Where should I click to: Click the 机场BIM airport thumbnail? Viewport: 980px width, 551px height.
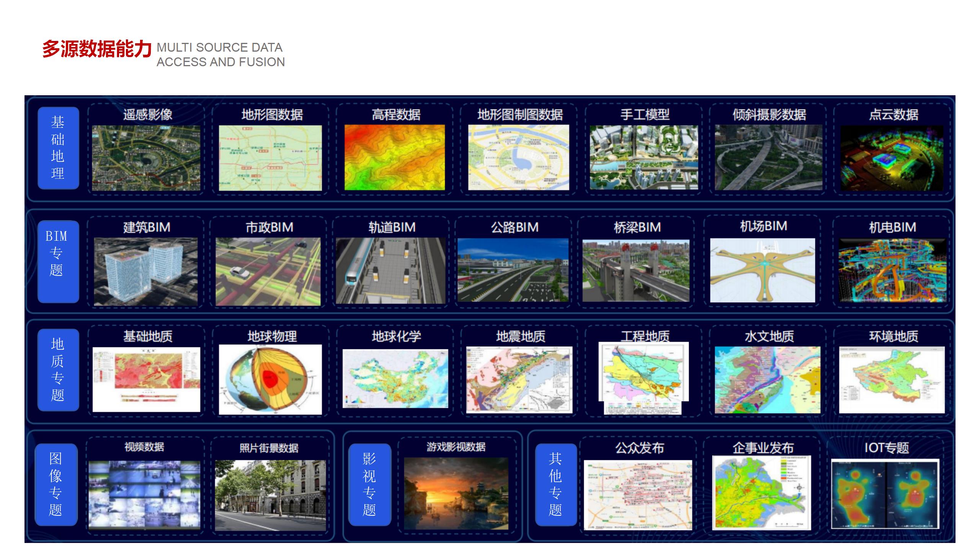(762, 270)
